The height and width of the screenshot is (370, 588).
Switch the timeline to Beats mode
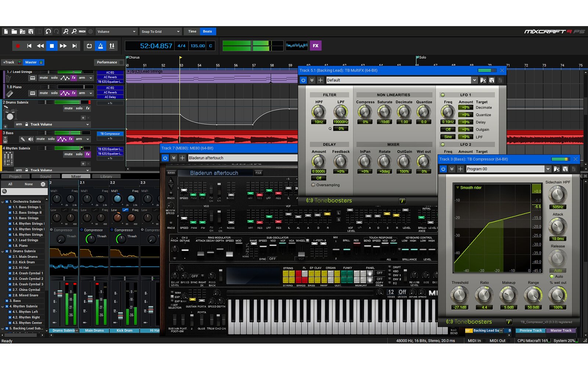[x=208, y=32]
